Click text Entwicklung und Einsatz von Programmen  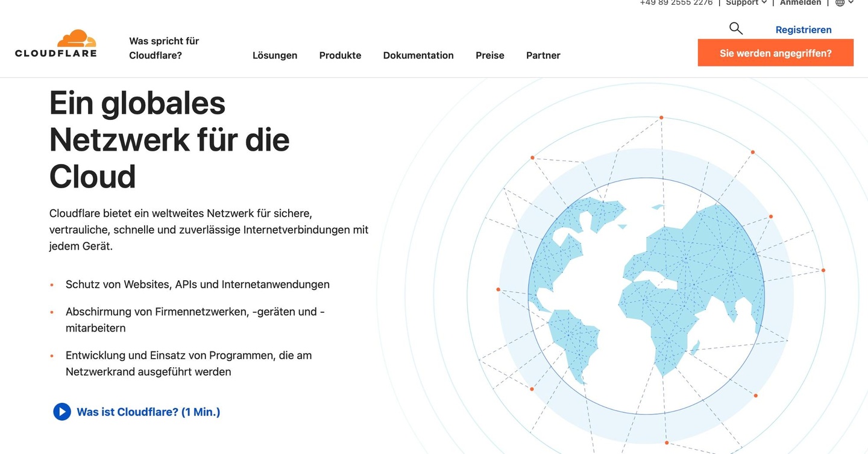pyautogui.click(x=189, y=364)
